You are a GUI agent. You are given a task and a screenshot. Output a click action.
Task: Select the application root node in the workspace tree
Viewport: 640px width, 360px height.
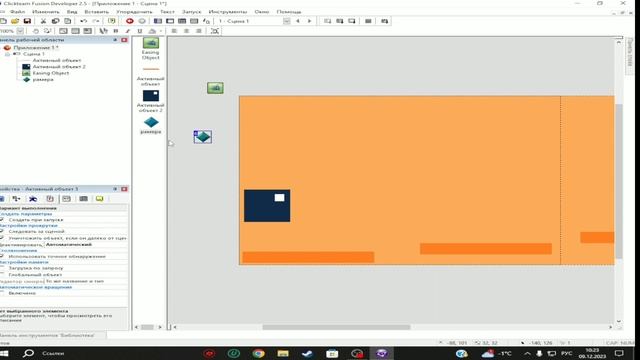[x=36, y=47]
